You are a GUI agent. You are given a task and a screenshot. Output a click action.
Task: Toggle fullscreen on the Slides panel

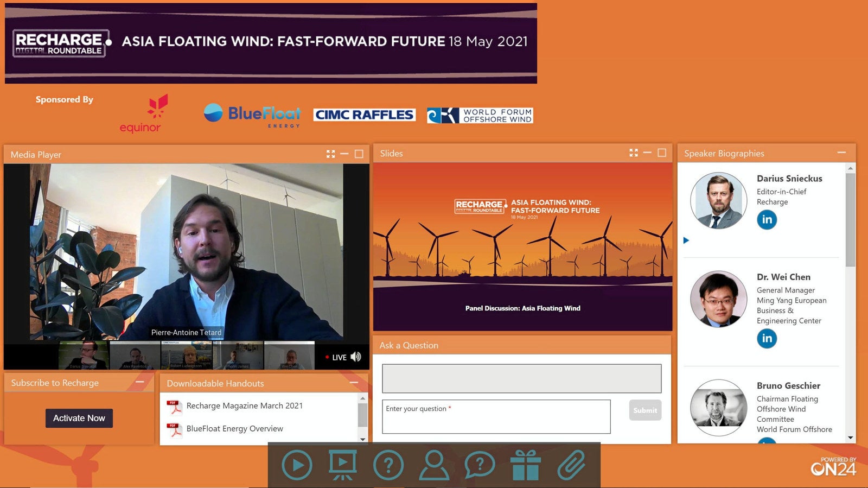pyautogui.click(x=633, y=153)
